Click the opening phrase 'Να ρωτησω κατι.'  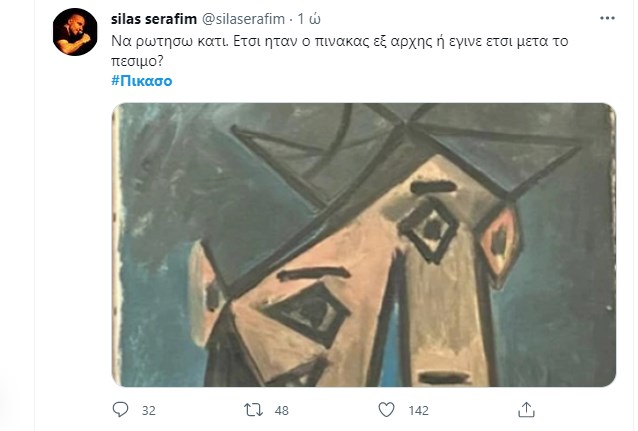tap(170, 41)
